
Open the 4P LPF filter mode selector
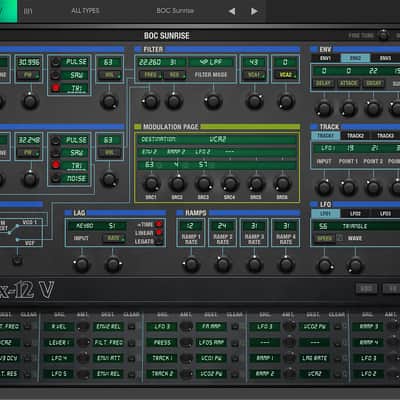point(211,62)
